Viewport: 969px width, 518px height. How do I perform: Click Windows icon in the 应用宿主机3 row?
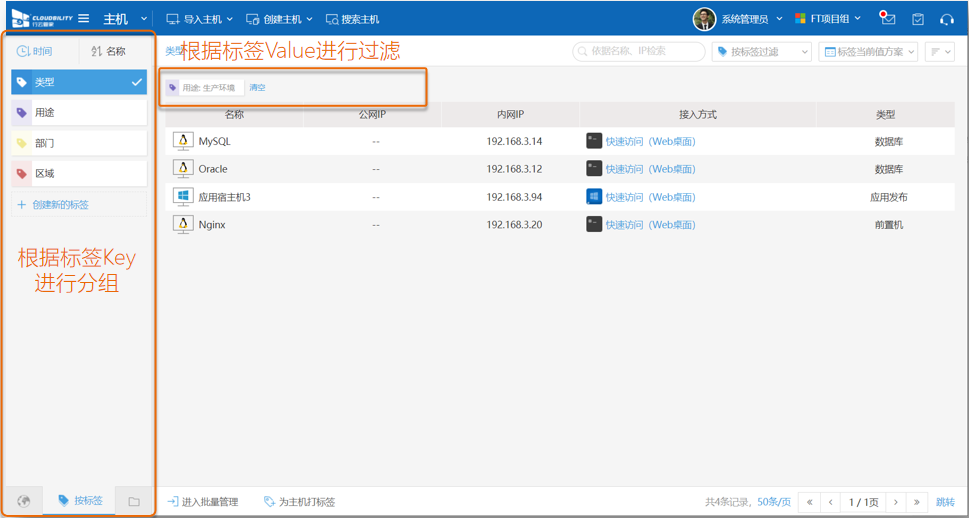594,197
